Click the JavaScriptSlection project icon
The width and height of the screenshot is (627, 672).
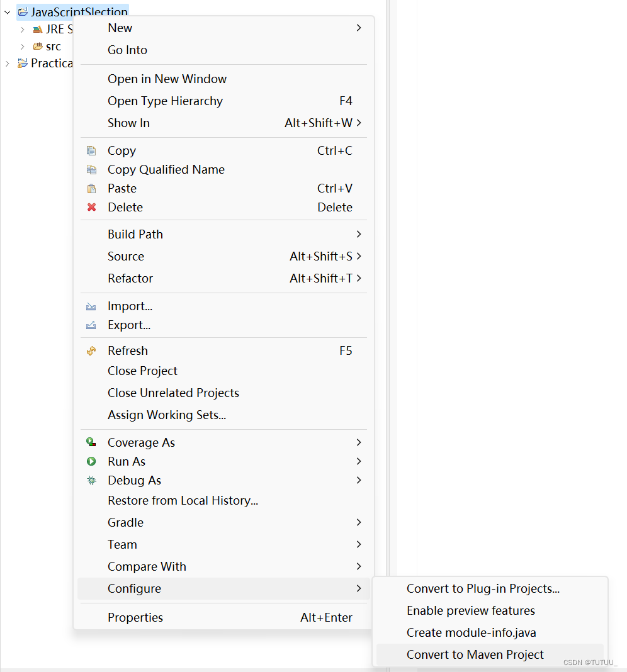click(x=23, y=12)
